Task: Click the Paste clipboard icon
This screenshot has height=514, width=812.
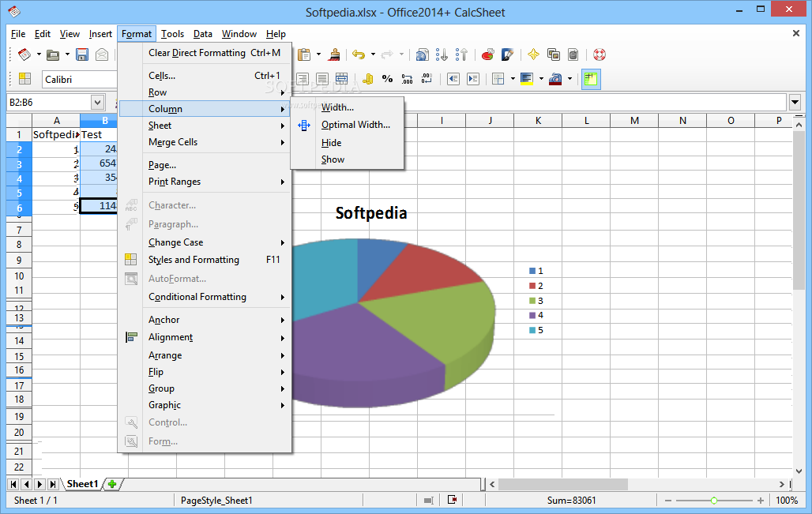Action: [304, 54]
